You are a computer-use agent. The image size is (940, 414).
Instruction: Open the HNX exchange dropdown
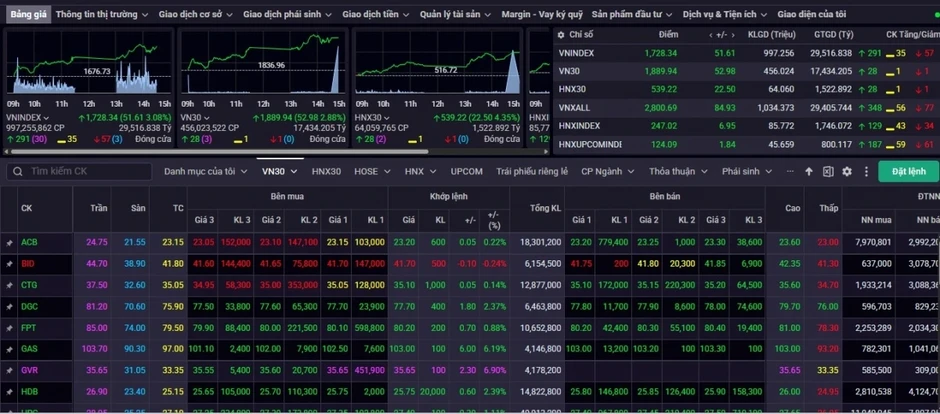(421, 171)
